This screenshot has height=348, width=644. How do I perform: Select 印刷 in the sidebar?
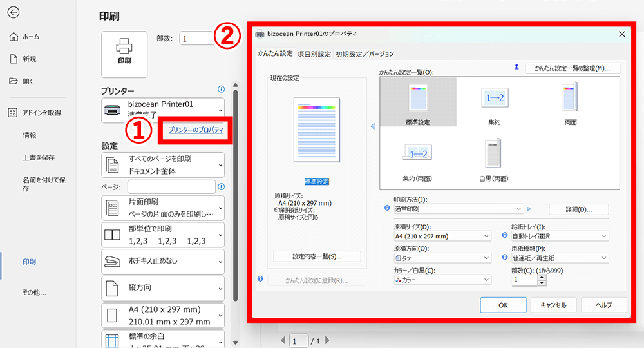click(x=29, y=262)
